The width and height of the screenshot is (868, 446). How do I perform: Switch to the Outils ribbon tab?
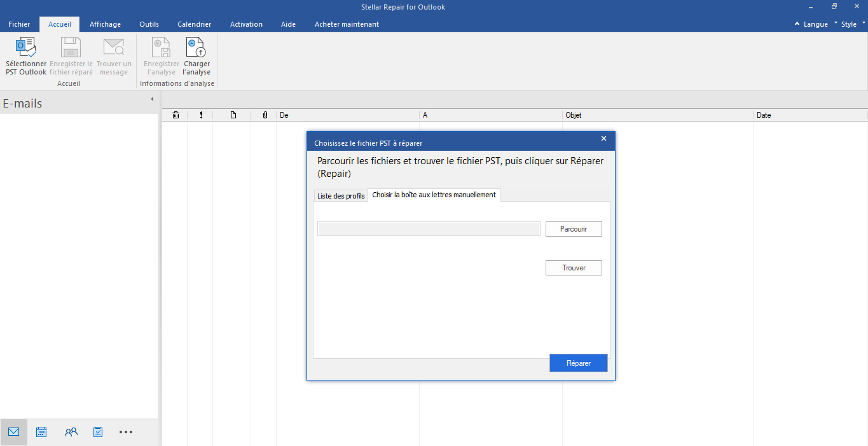[149, 24]
